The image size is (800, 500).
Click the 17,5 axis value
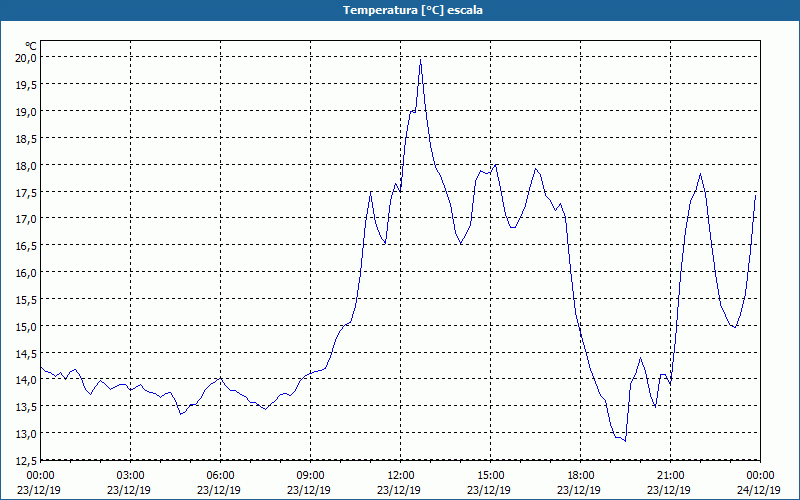click(26, 192)
